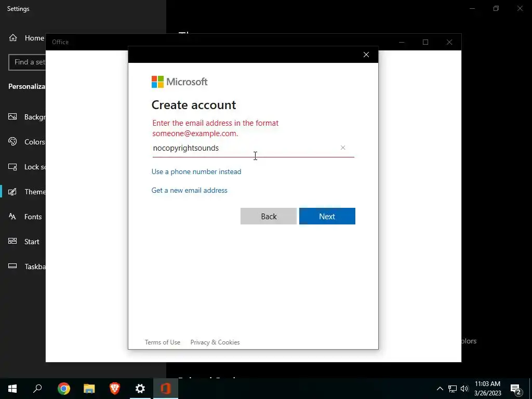The width and height of the screenshot is (532, 399).
Task: Click the Office window title text
Action: tap(60, 42)
